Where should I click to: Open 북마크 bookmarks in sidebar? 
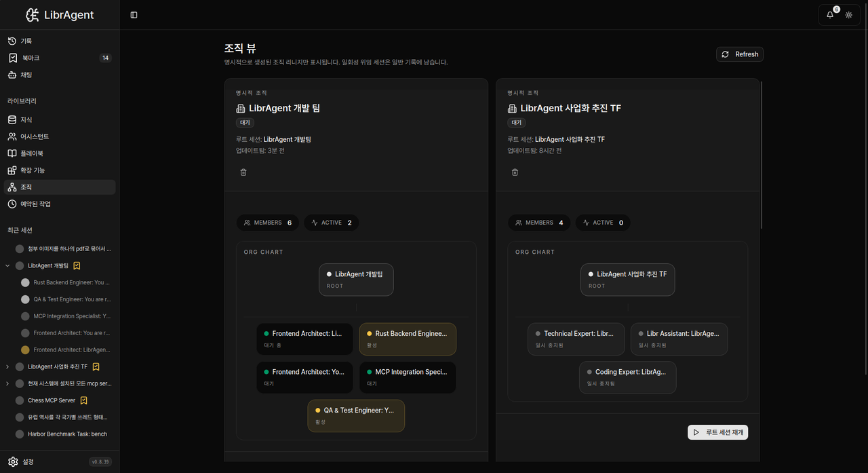click(x=60, y=58)
